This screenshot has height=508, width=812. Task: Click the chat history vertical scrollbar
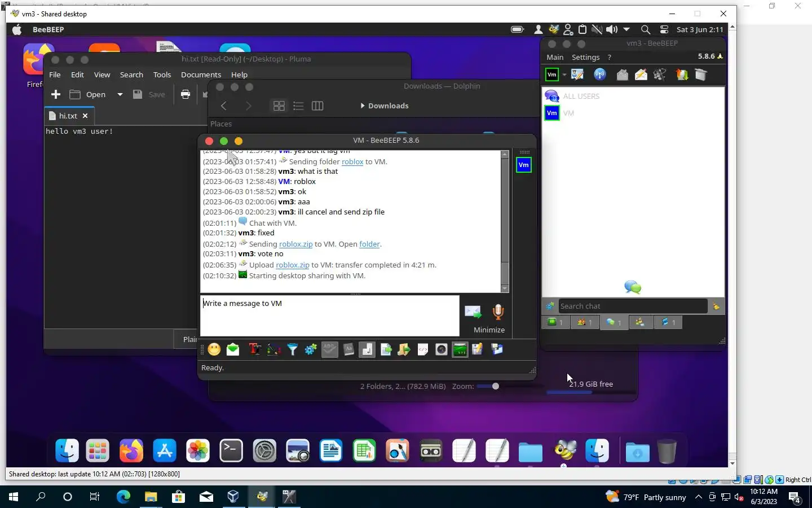505,221
